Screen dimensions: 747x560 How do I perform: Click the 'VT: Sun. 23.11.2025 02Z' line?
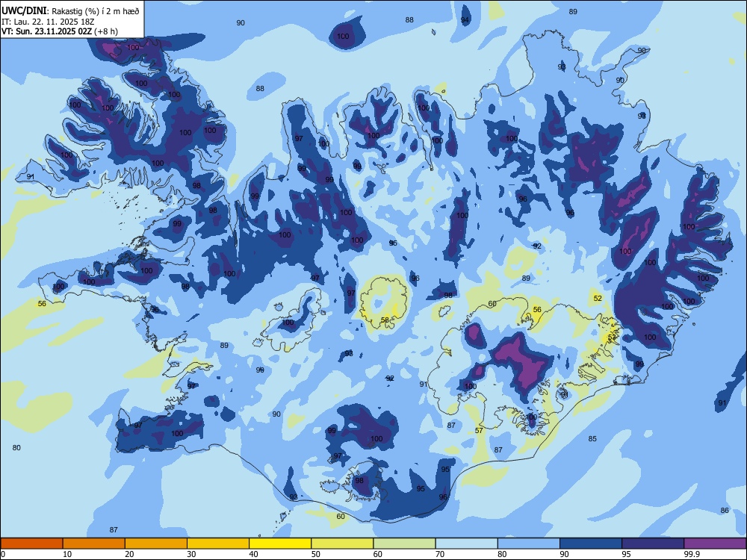point(60,31)
